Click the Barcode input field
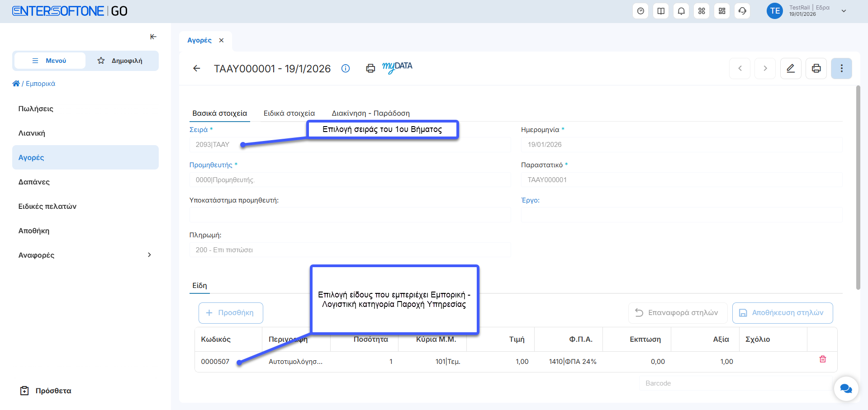The height and width of the screenshot is (410, 868). (x=735, y=383)
